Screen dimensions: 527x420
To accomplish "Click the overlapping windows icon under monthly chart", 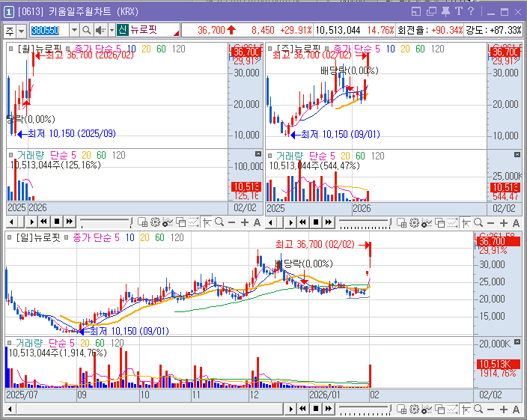I will 181,222.
